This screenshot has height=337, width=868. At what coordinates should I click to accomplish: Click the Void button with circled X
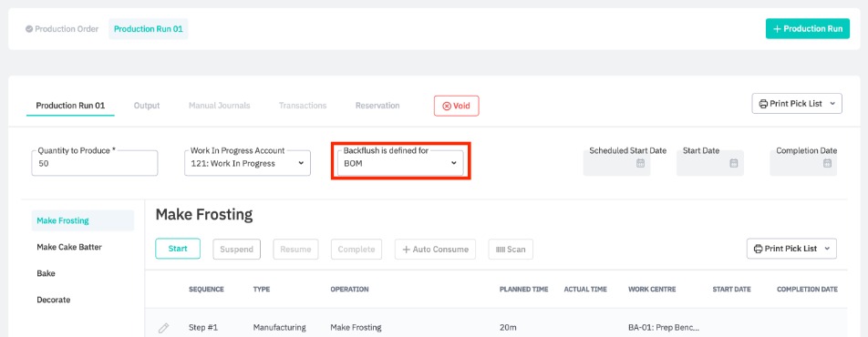tap(456, 106)
